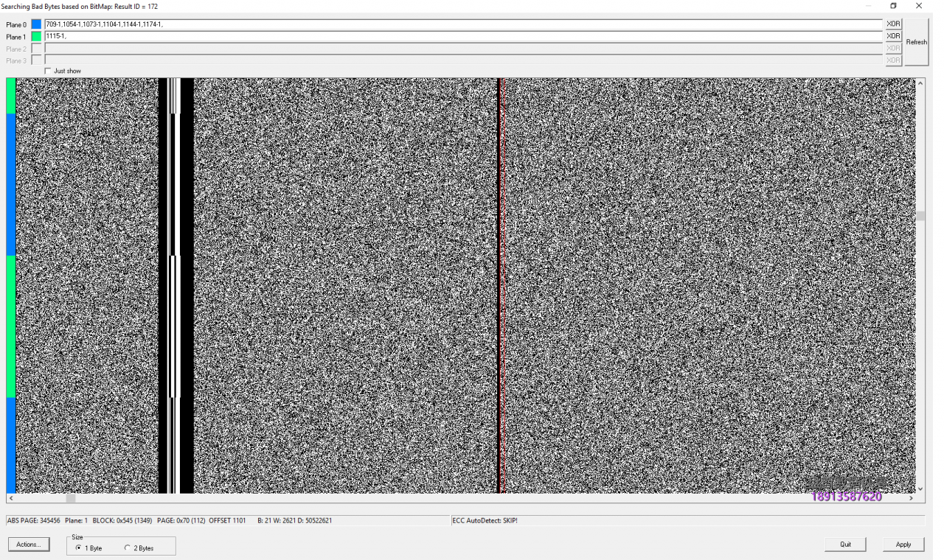The width and height of the screenshot is (944, 560).
Task: Click the green Plane 1 color swatch
Action: coord(36,36)
